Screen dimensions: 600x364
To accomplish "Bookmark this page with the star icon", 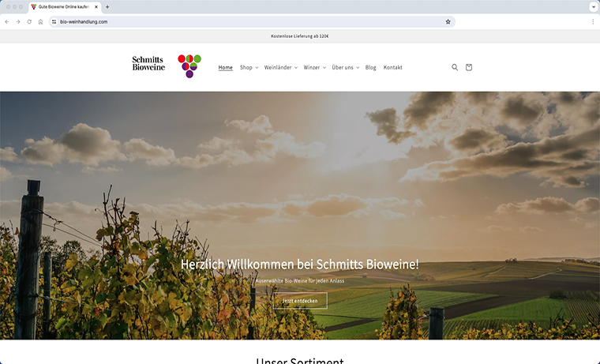I will coord(448,22).
